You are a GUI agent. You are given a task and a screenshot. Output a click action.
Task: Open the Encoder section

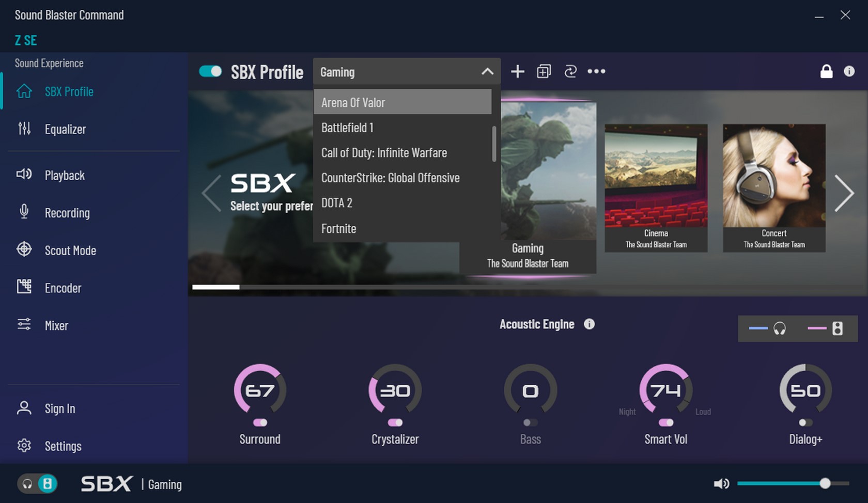(x=49, y=288)
